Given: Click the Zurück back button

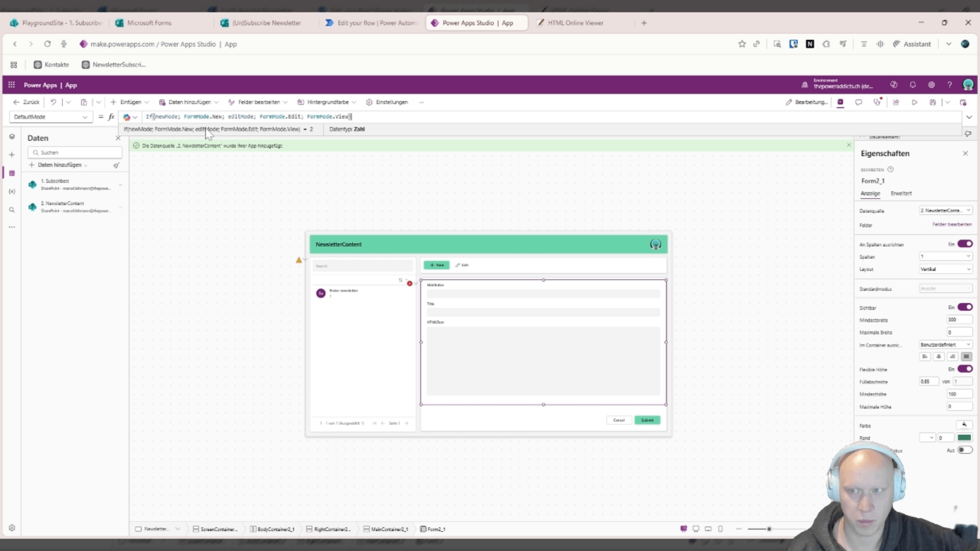Looking at the screenshot, I should pos(26,102).
